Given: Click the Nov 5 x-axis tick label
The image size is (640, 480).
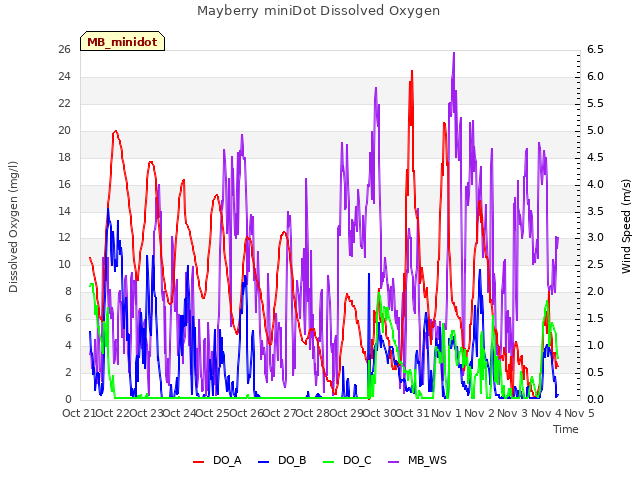Looking at the screenshot, I should click(x=579, y=413).
